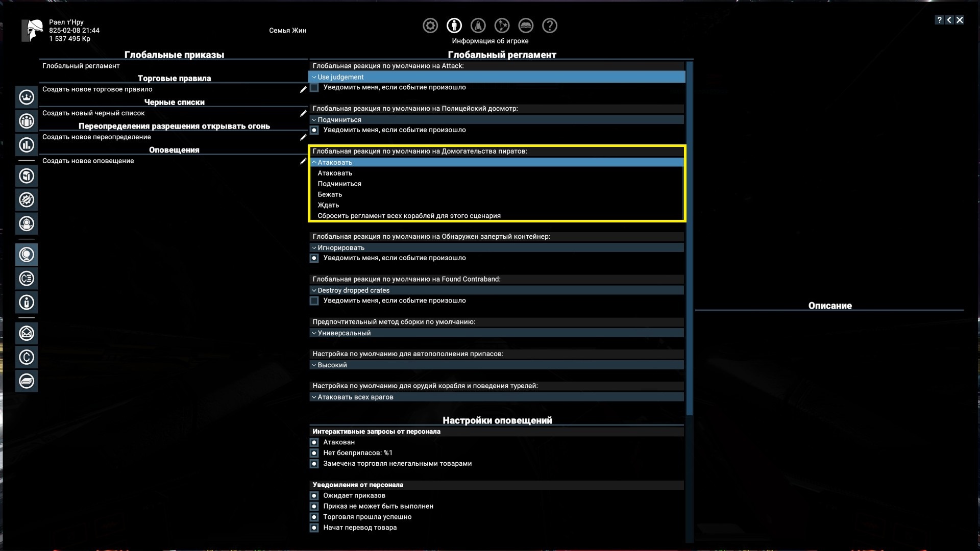Image resolution: width=980 pixels, height=551 pixels.
Task: Collapse the open pirate harassment Атаковать dropdown
Action: tap(497, 162)
